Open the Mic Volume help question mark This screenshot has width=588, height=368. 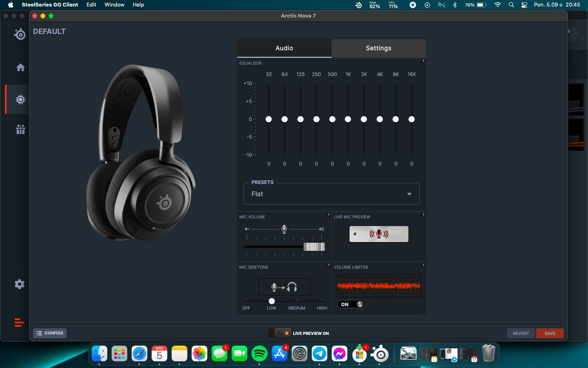(328, 215)
